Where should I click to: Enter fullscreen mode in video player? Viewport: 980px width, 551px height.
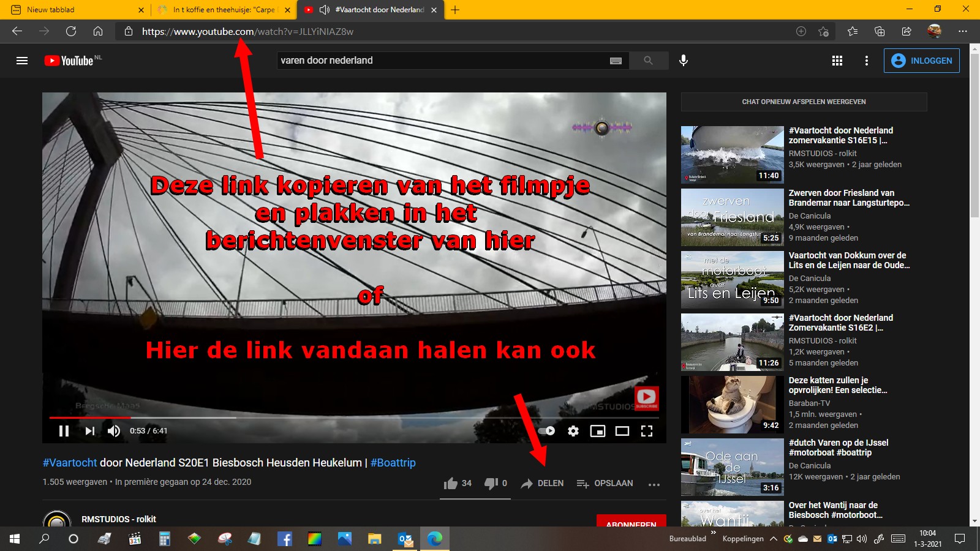click(x=647, y=431)
